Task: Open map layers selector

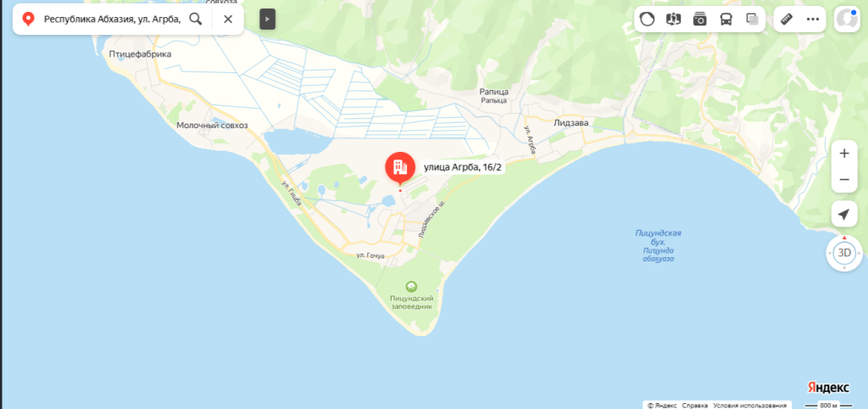Action: click(753, 20)
